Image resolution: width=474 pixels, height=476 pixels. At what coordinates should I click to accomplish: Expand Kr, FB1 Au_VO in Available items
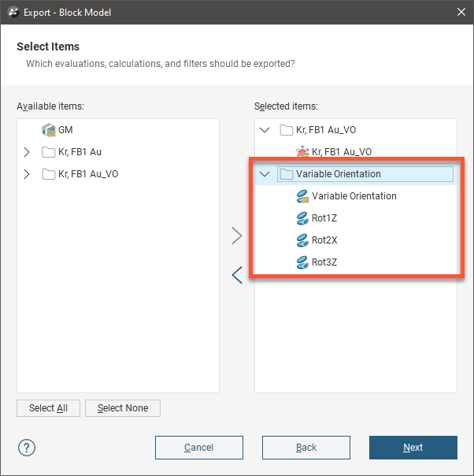pyautogui.click(x=27, y=174)
